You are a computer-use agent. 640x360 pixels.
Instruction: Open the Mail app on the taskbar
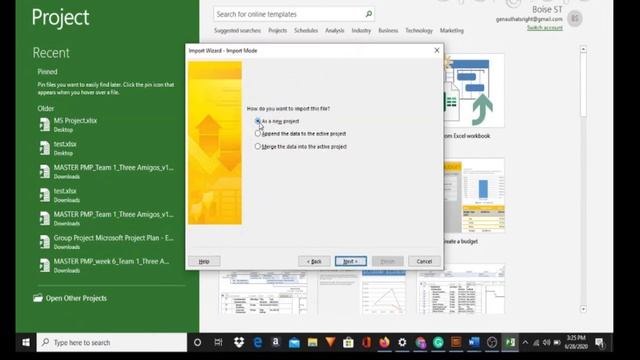point(294,342)
